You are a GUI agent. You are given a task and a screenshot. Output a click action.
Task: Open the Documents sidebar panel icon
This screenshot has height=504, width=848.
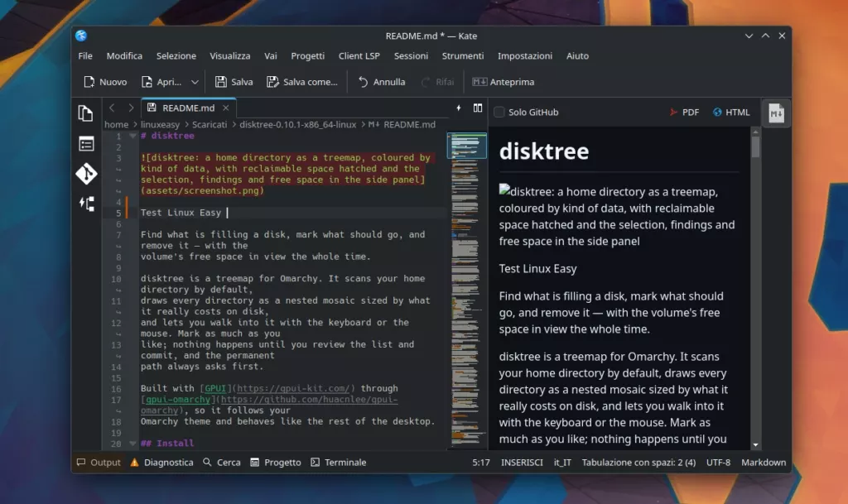(x=86, y=113)
